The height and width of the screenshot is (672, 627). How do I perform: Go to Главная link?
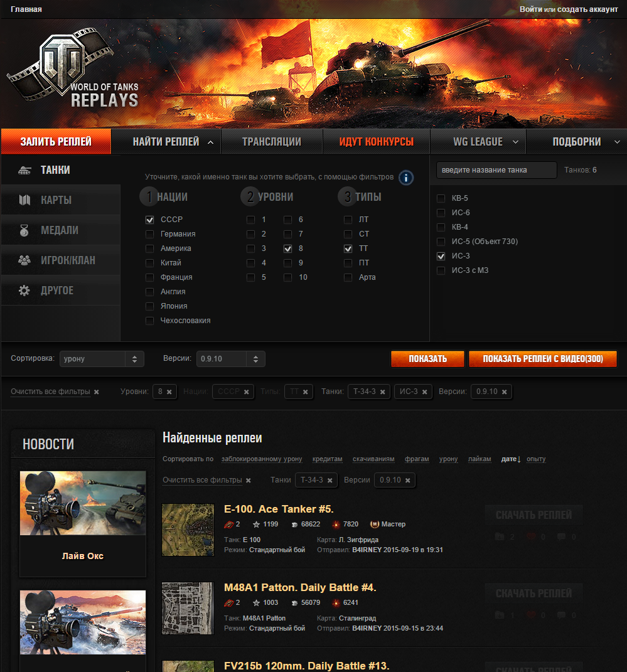[x=26, y=9]
